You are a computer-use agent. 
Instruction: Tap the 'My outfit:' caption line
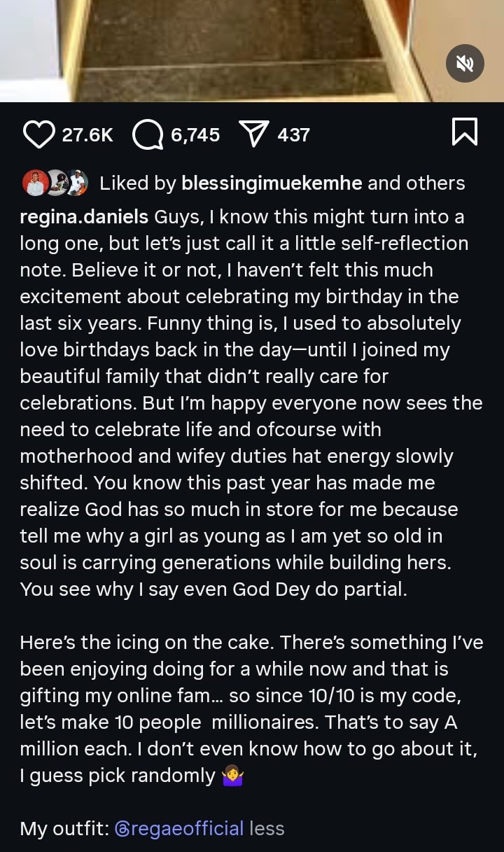pyautogui.click(x=63, y=829)
